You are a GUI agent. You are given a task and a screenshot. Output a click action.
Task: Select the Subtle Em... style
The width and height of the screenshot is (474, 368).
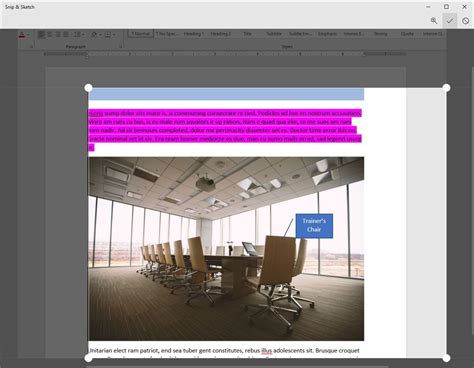click(300, 34)
